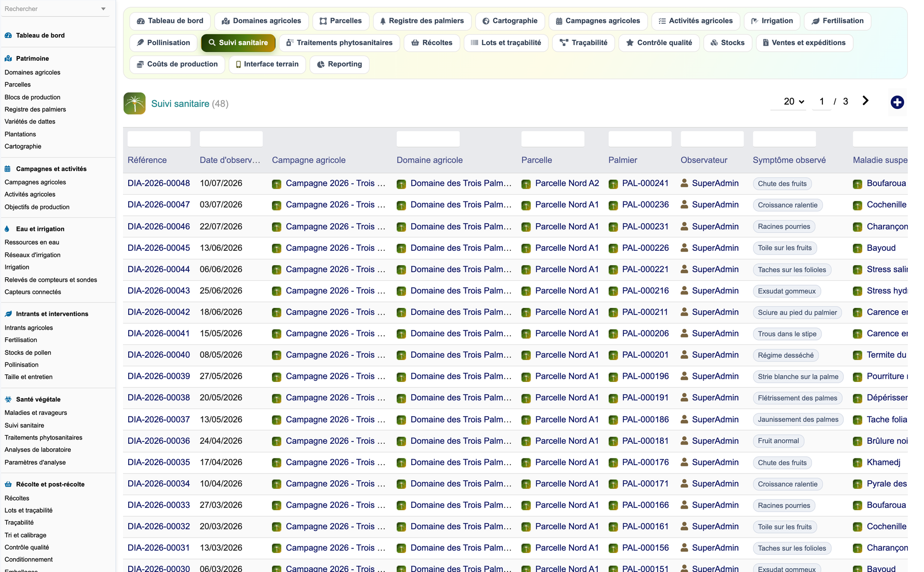
Task: Click the Référence filter input field
Action: click(x=159, y=139)
